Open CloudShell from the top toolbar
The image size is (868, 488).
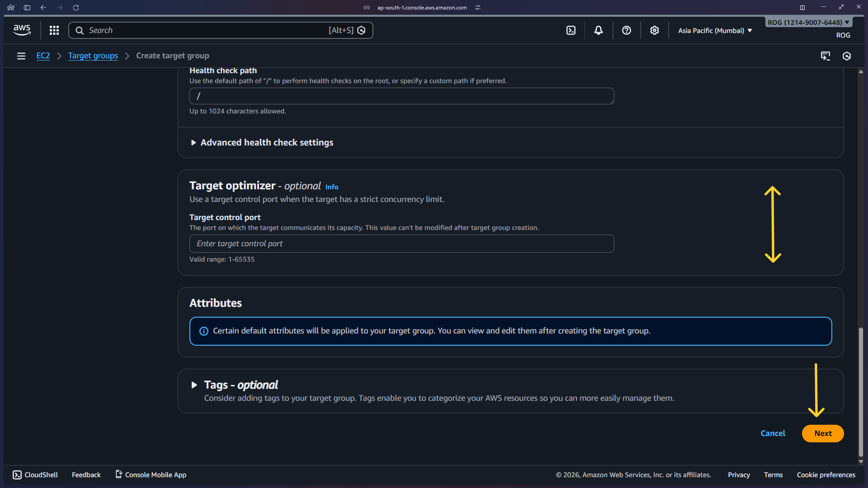[x=571, y=30]
